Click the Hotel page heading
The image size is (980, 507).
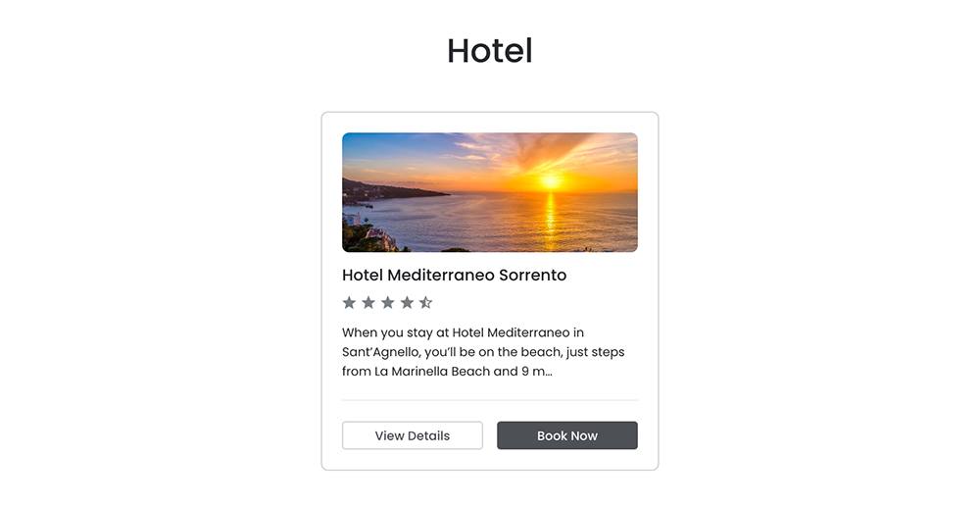(x=489, y=51)
